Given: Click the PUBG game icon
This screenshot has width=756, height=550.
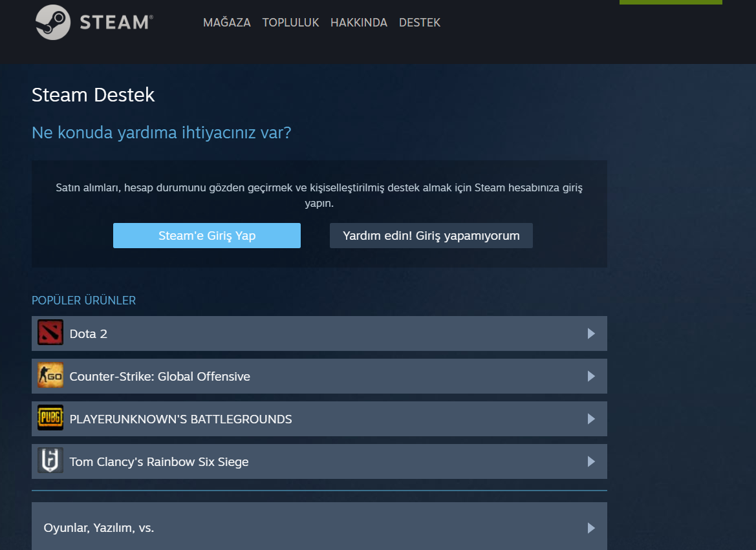Looking at the screenshot, I should (50, 419).
